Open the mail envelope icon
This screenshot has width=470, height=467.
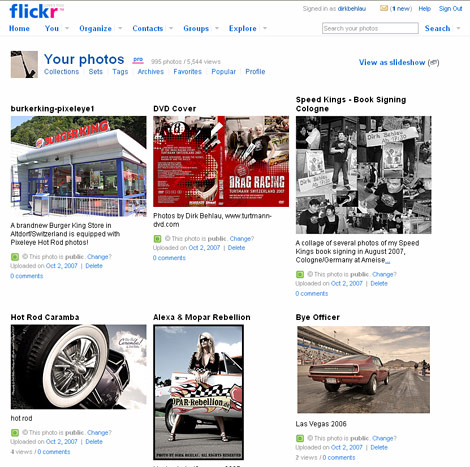point(384,8)
